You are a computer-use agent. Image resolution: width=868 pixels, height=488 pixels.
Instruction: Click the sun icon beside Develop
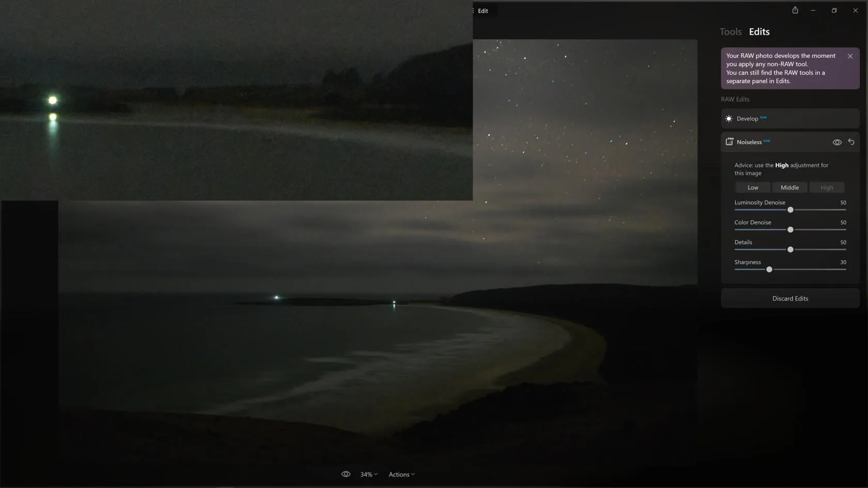(x=729, y=119)
